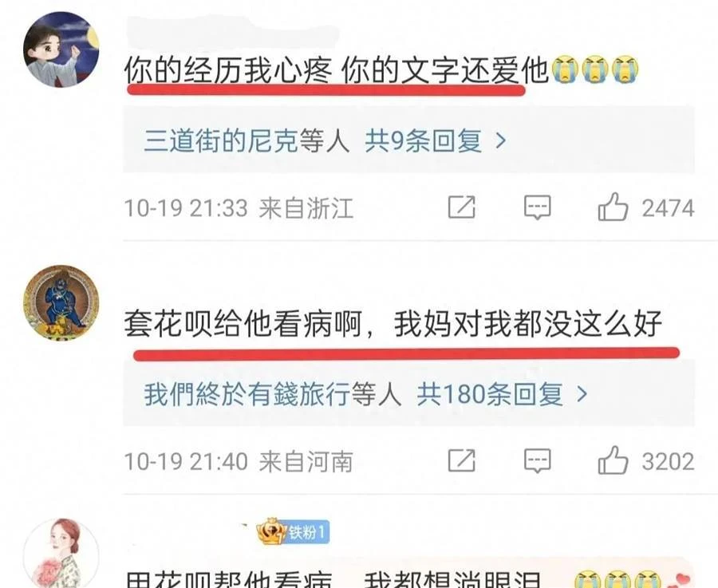The width and height of the screenshot is (718, 588).
Task: Like the comment with 2474 likes
Action: 613,207
